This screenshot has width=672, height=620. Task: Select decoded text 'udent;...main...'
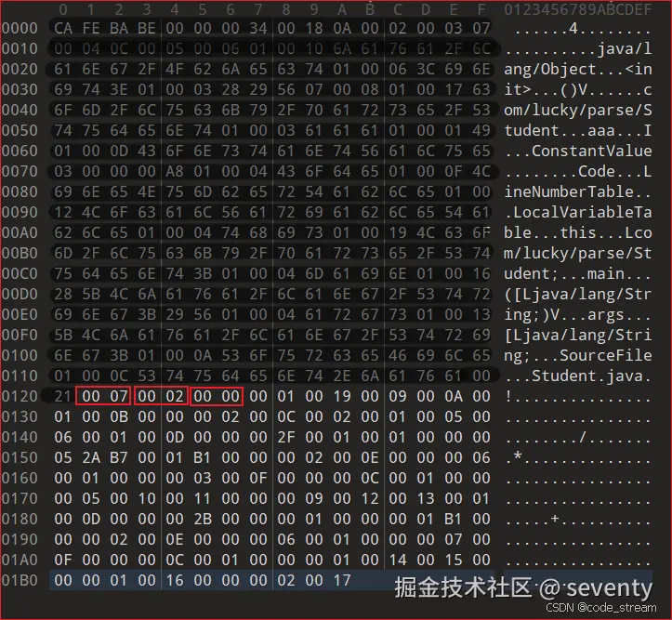coord(578,273)
